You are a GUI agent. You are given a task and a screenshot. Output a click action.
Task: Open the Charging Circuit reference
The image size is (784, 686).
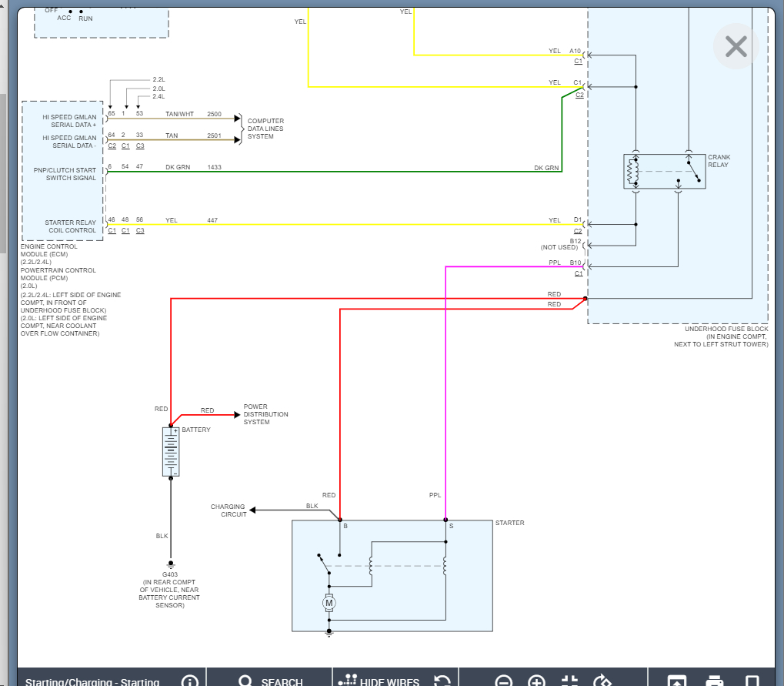click(228, 510)
